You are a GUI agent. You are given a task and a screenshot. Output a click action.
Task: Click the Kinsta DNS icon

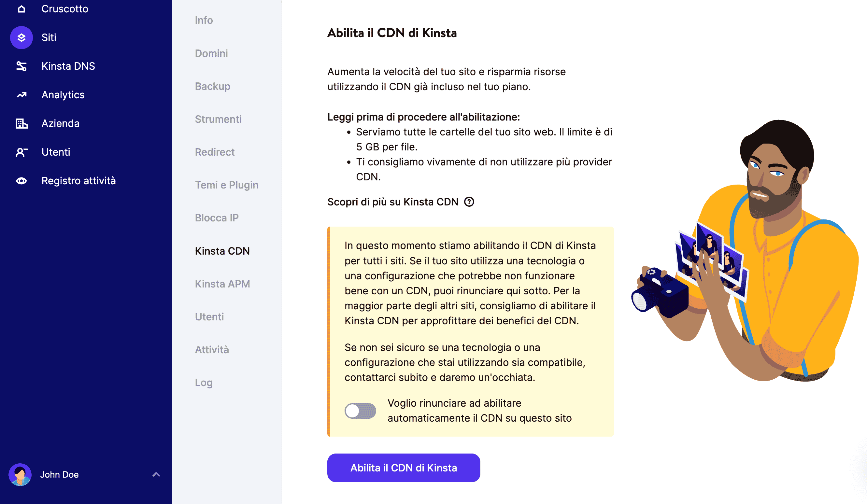click(21, 66)
